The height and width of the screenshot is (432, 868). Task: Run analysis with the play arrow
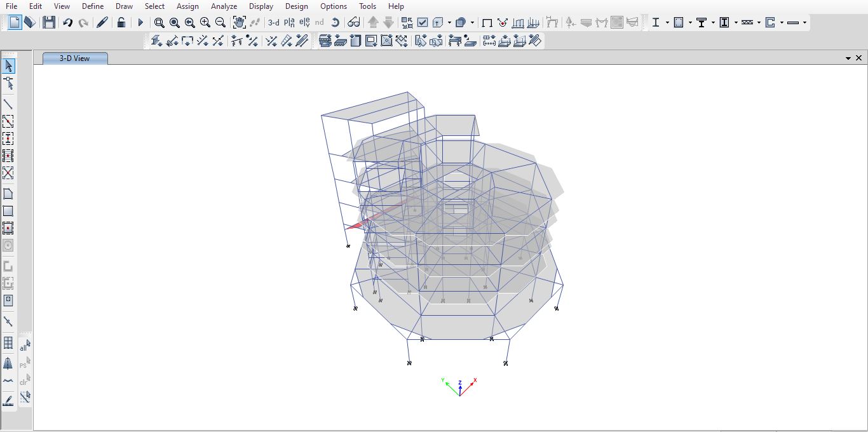point(140,23)
